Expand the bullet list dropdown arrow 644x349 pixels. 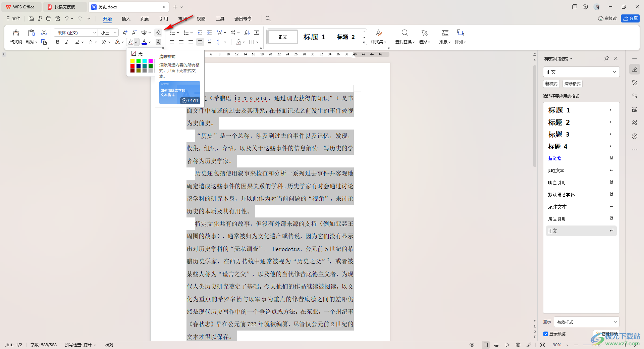[x=178, y=33]
